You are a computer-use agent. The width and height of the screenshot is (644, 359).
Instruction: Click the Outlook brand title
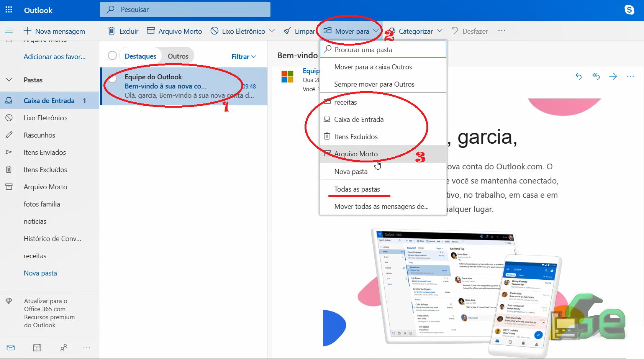click(38, 10)
